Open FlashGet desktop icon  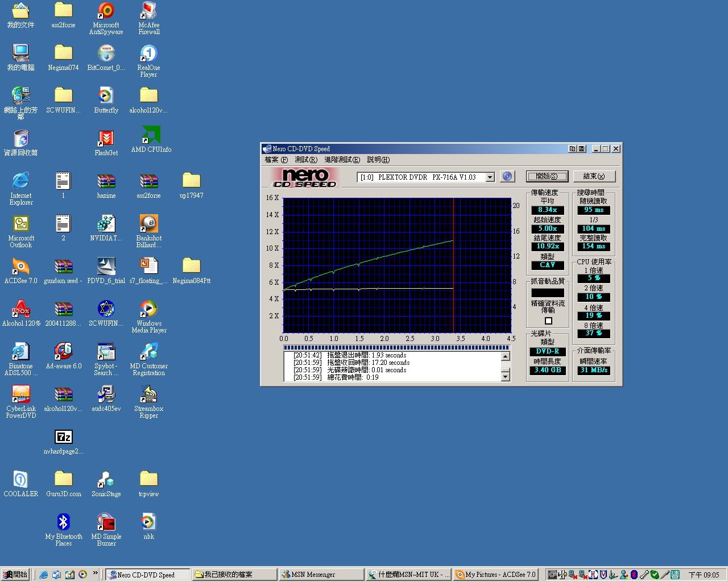pyautogui.click(x=106, y=143)
